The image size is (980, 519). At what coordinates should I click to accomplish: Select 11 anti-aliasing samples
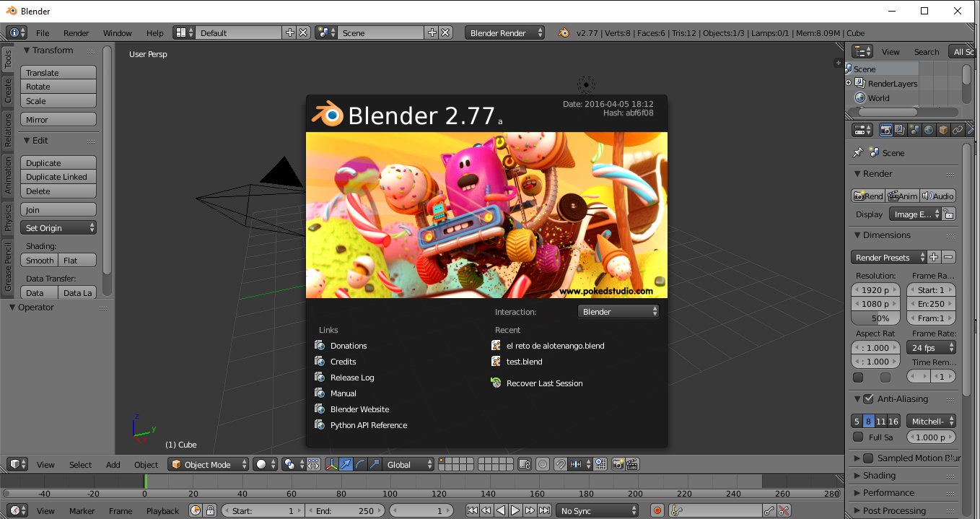point(881,421)
